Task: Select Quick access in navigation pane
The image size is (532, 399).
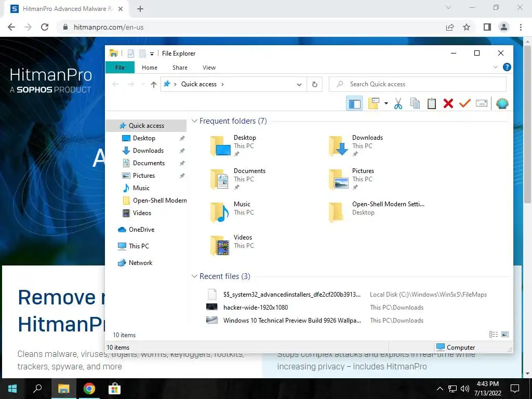Action: [x=146, y=126]
